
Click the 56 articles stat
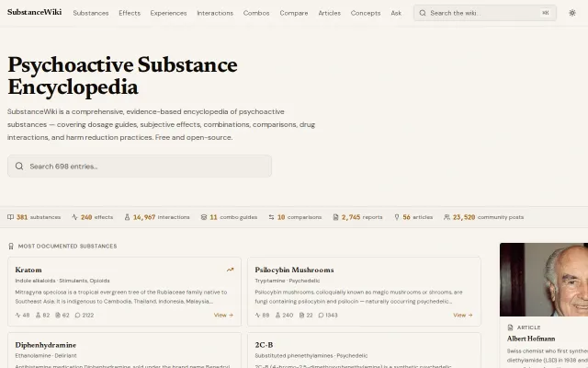413,217
